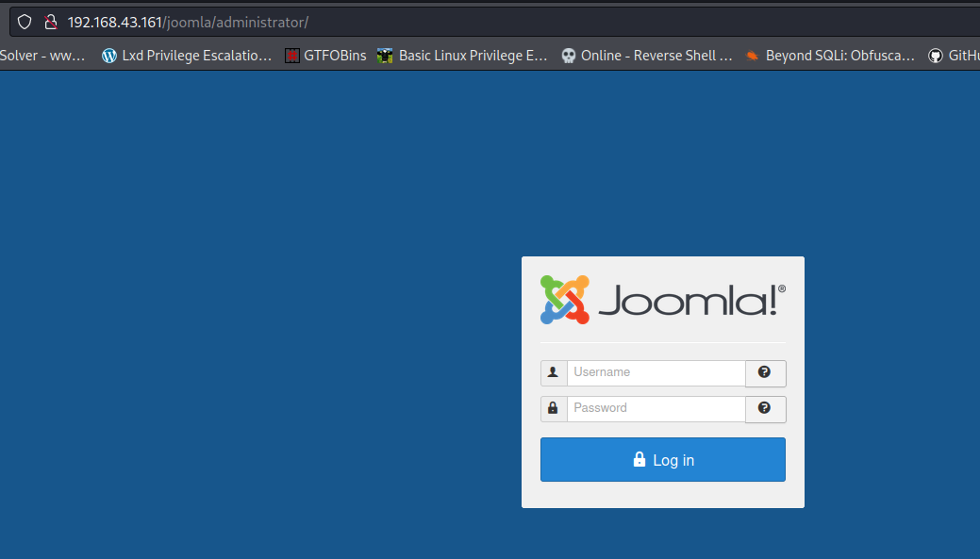
Task: Click the padlock icon beside Password
Action: coord(553,409)
